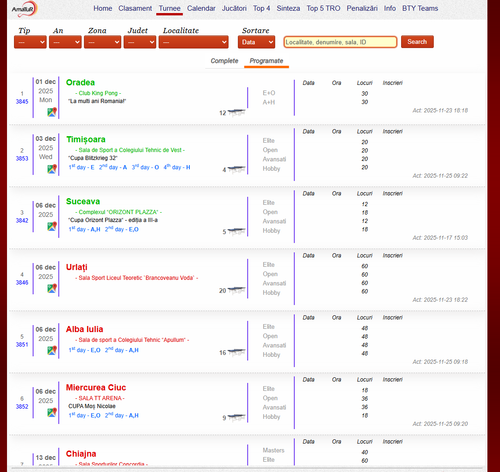Screen dimensions: 500x472
Task: Click the table icon in Oradea row
Action: (x=236, y=113)
